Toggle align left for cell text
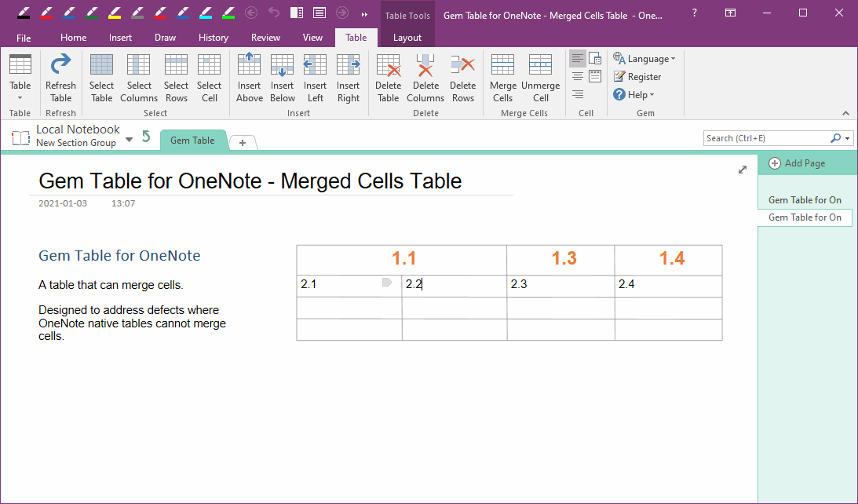858x504 pixels. pyautogui.click(x=577, y=59)
